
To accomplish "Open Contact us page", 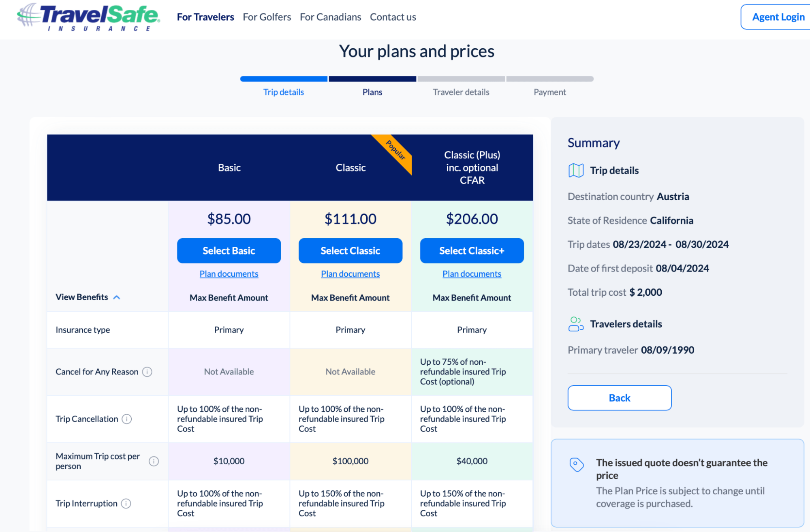I will (x=393, y=17).
